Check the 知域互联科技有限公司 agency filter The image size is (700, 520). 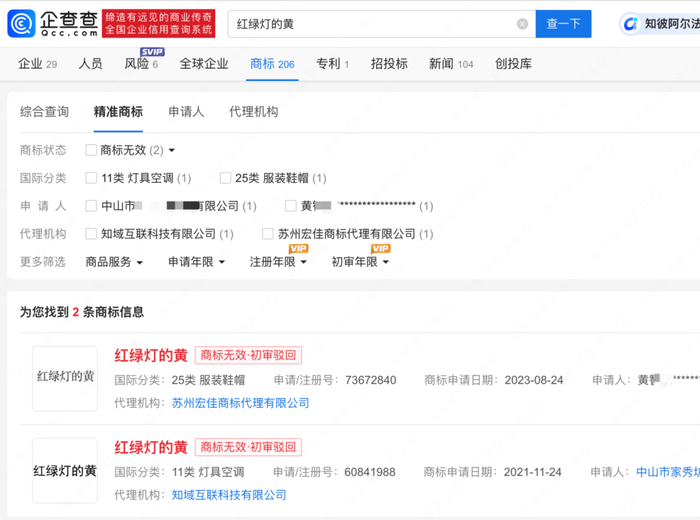(91, 233)
